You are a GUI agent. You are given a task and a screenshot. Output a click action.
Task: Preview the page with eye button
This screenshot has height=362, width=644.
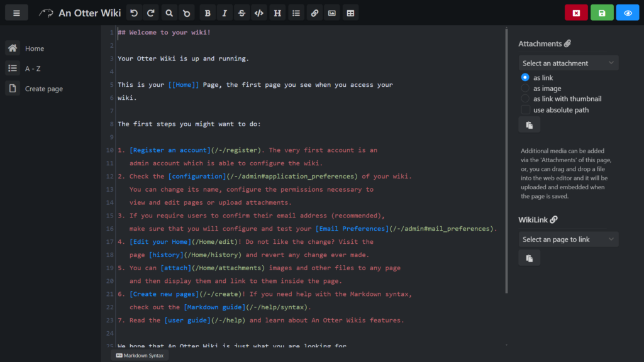point(628,13)
